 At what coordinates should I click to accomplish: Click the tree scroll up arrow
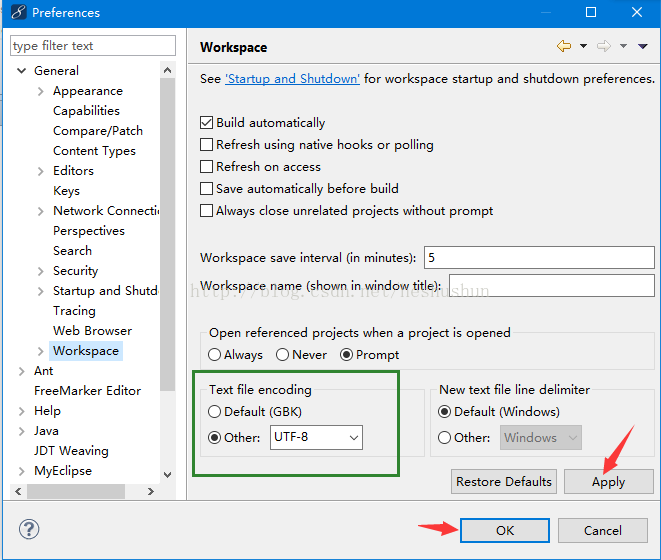[x=167, y=70]
